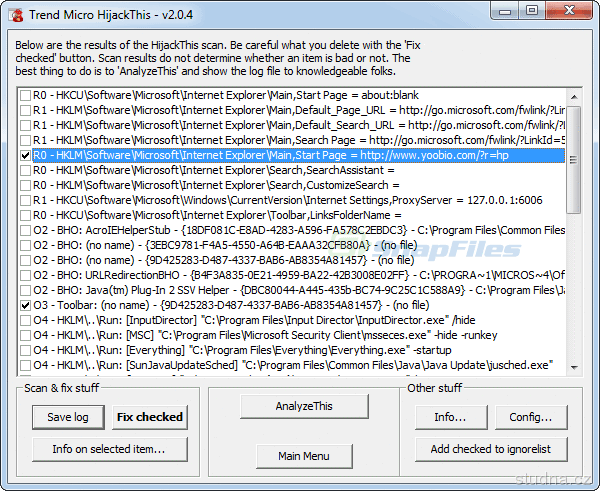Select the yoobio.com Start Page row text
Viewport: 600px width, 491px height.
point(271,155)
